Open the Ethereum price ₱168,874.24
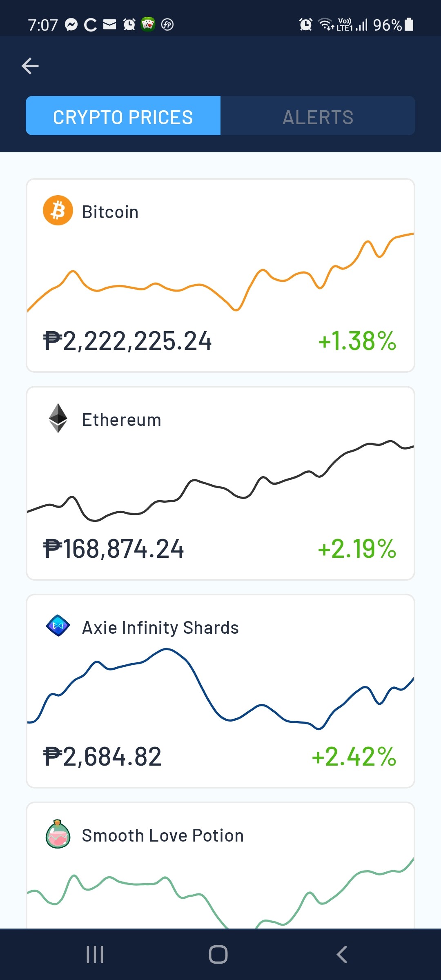 click(114, 549)
